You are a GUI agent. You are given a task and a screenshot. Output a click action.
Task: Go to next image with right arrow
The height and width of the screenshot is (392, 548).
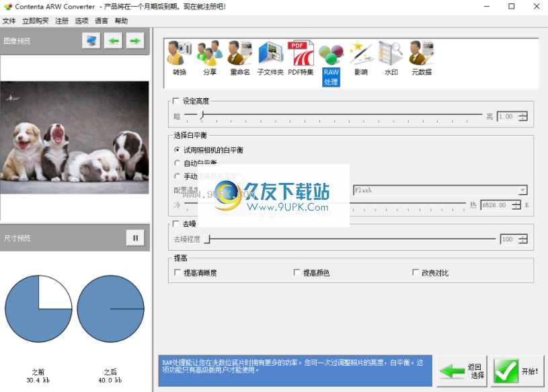(x=135, y=41)
